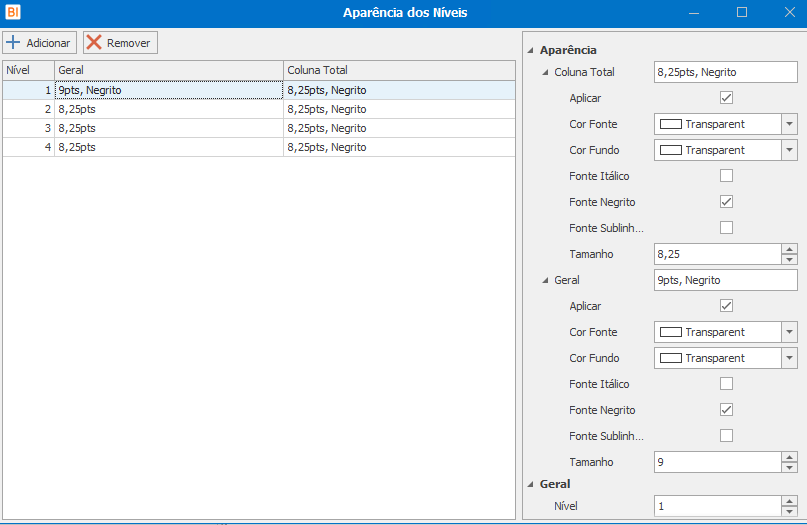Collapse the Aparência section
Image resolution: width=807 pixels, height=525 pixels.
point(530,50)
